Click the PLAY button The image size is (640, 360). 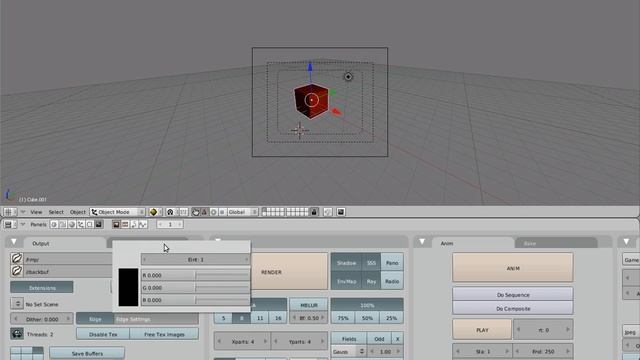coord(482,330)
